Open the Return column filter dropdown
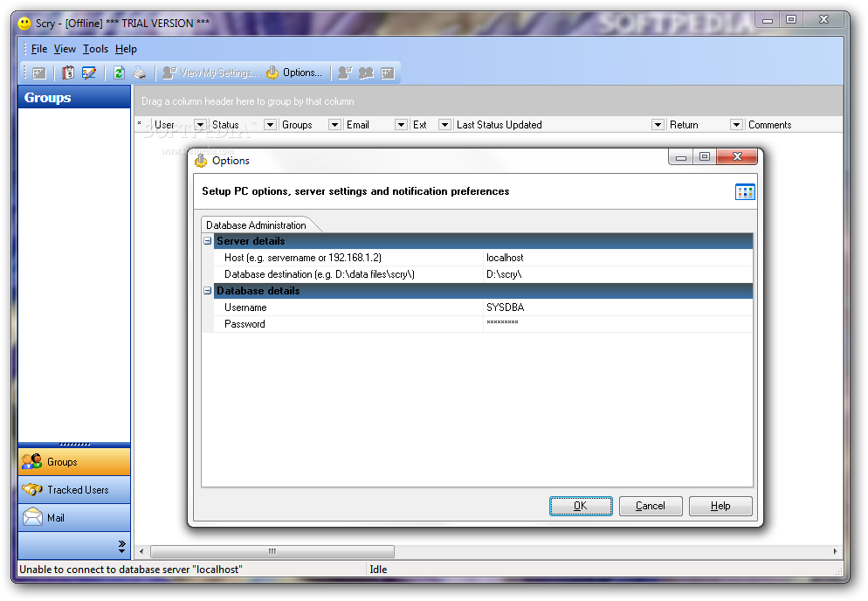This screenshot has width=868, height=601. [x=736, y=125]
